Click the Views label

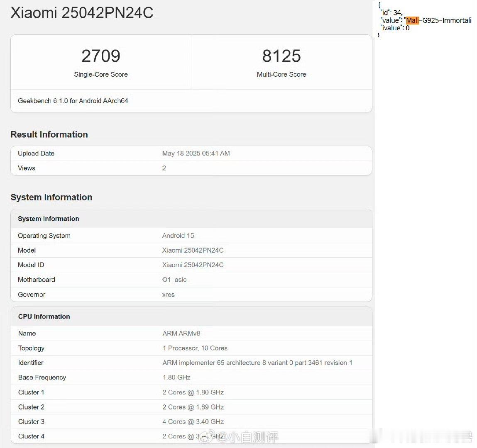pos(27,168)
